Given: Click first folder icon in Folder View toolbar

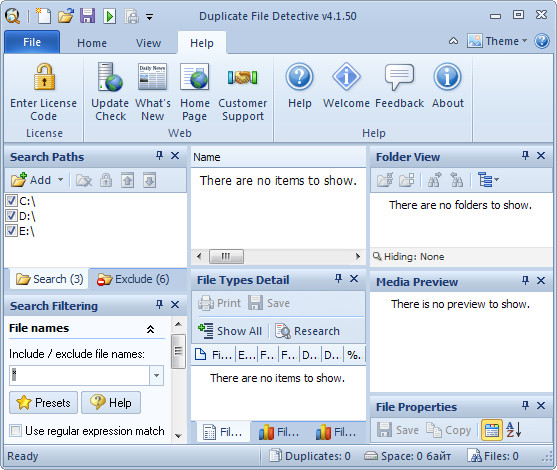Looking at the screenshot, I should point(385,180).
